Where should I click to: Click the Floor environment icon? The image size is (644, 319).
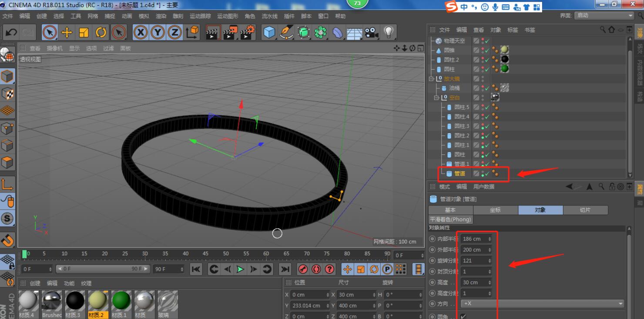pyautogui.click(x=355, y=32)
